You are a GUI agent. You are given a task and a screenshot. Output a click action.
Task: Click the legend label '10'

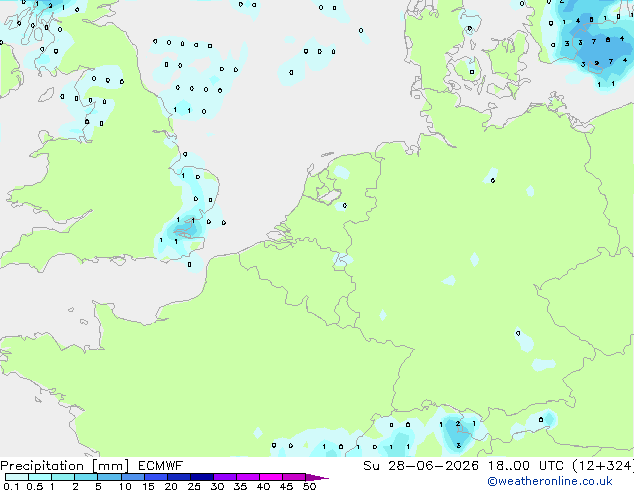coord(125,486)
